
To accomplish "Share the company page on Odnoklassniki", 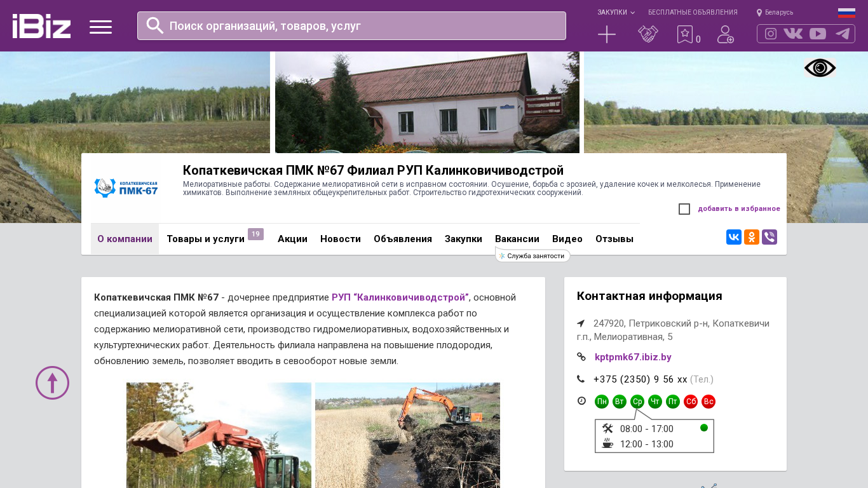I will coord(752,237).
